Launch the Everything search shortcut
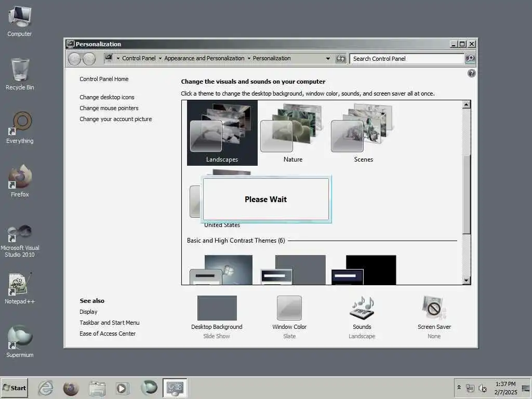The height and width of the screenshot is (399, 532). click(x=20, y=128)
